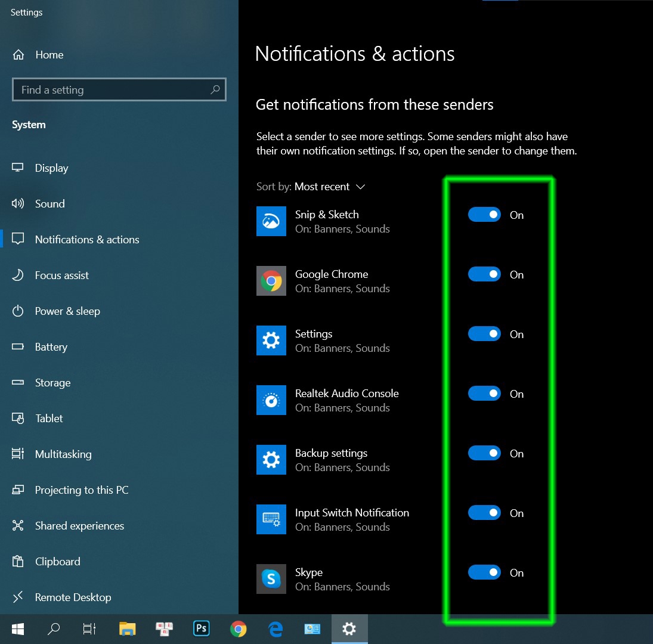Click the Input Switch Notification keyboard icon
This screenshot has height=644, width=653.
tap(271, 519)
